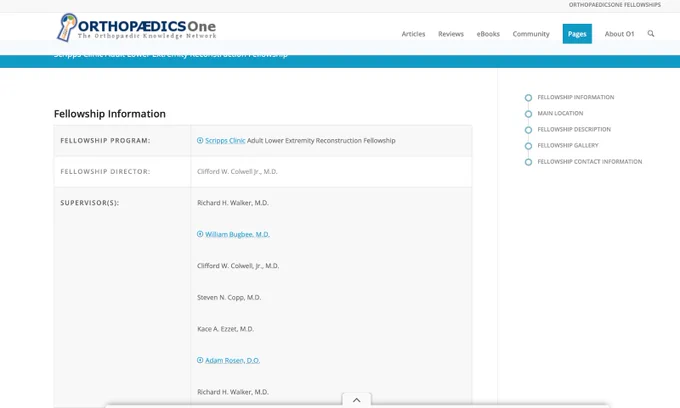
Task: Click the Fellowship Information heading
Action: (x=110, y=114)
